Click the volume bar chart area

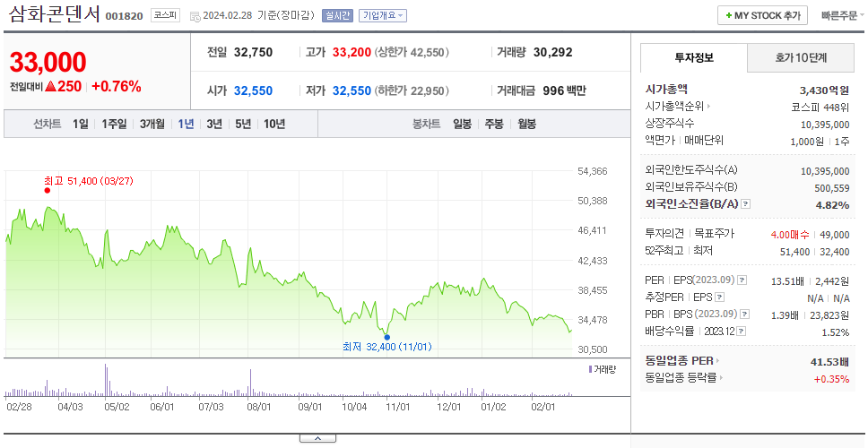point(289,380)
